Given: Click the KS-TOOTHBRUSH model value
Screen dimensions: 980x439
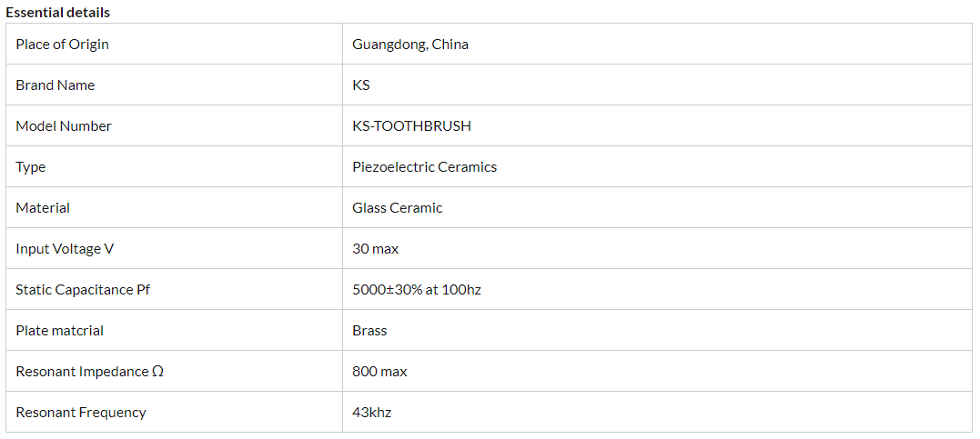Looking at the screenshot, I should click(x=411, y=126).
